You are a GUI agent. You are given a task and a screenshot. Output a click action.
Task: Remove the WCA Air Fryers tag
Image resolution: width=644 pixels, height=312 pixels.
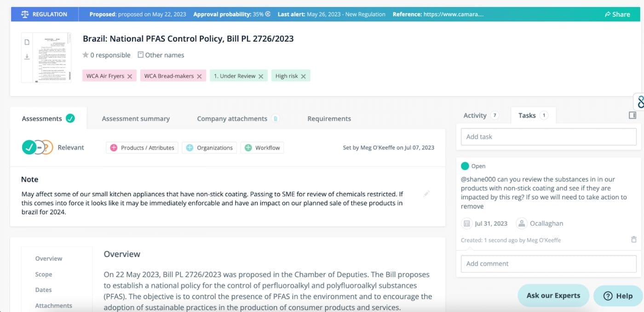[x=130, y=76]
